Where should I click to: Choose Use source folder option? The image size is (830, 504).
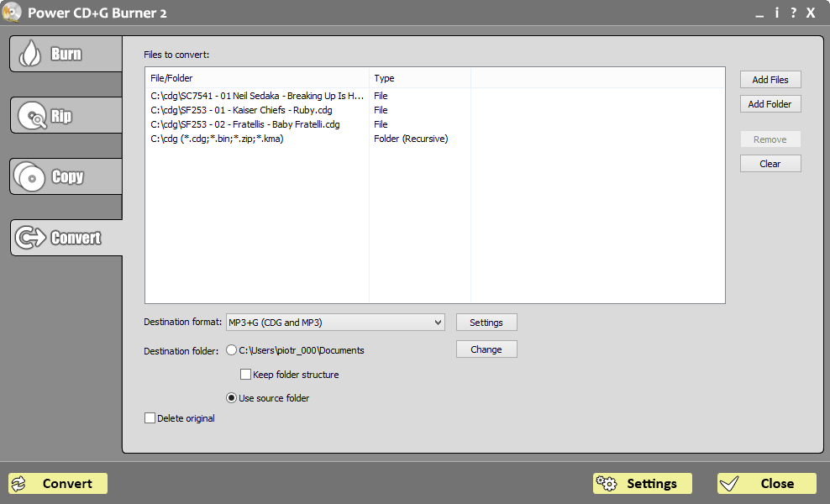pos(231,398)
